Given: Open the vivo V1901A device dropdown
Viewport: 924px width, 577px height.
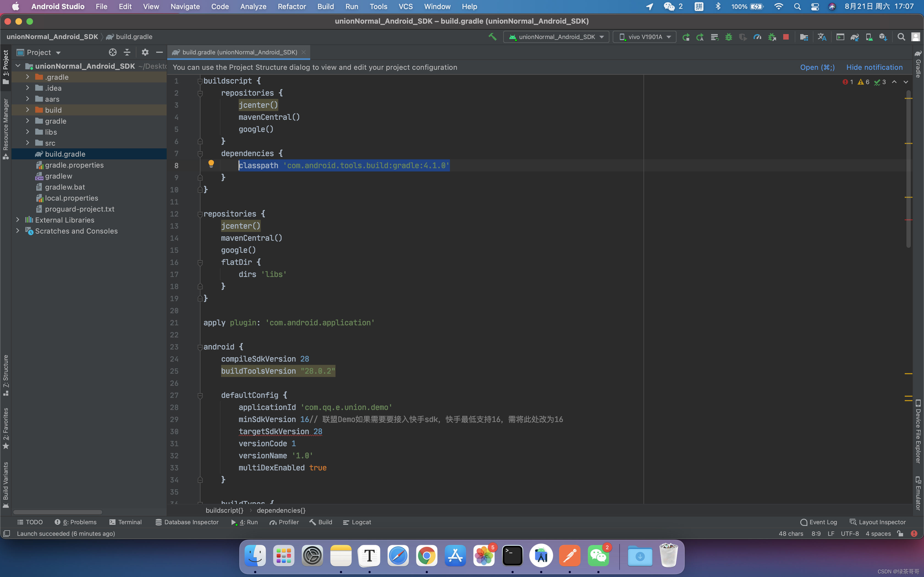Looking at the screenshot, I should click(644, 37).
